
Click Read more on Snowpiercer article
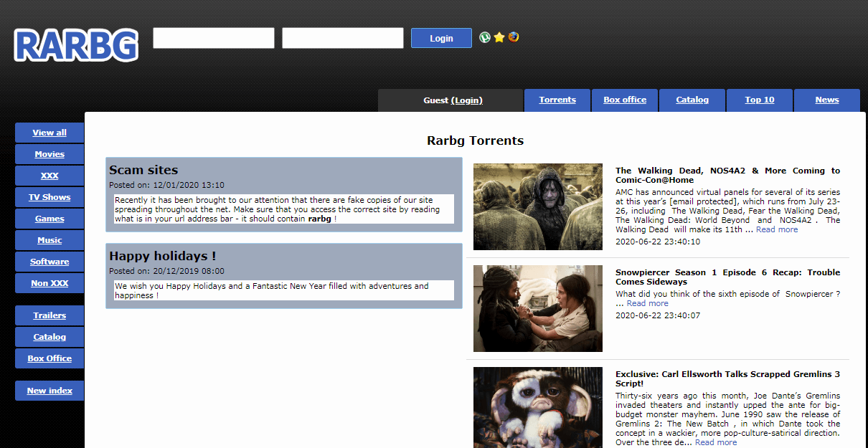[648, 303]
